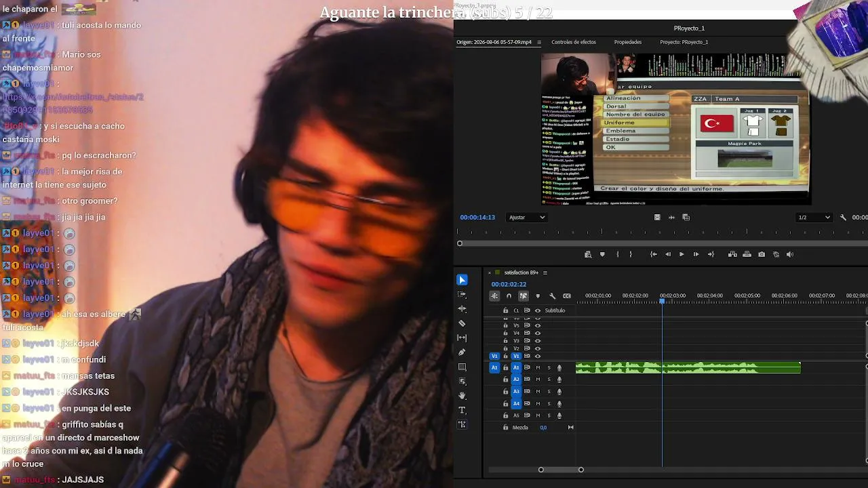Enable voice-over record on track A4
The image size is (868, 488).
pos(559,404)
